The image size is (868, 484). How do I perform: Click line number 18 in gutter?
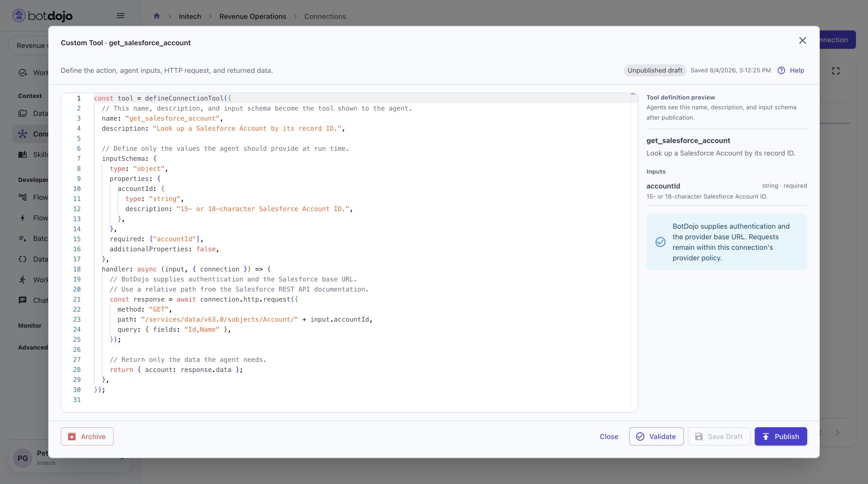(77, 269)
